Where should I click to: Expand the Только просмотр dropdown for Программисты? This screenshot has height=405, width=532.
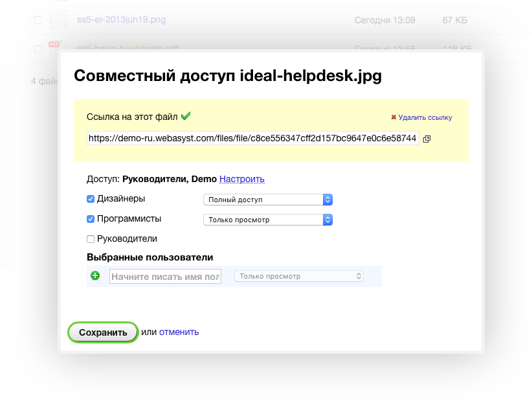[x=267, y=220]
